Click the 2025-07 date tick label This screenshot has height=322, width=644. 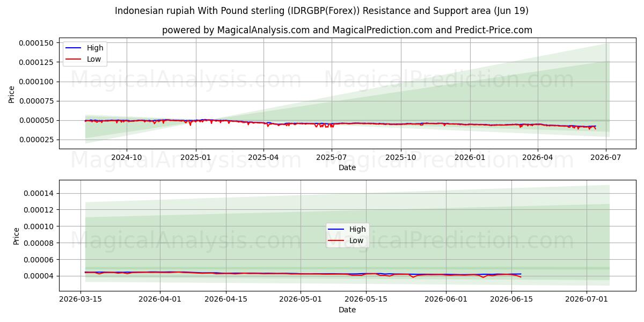click(331, 158)
